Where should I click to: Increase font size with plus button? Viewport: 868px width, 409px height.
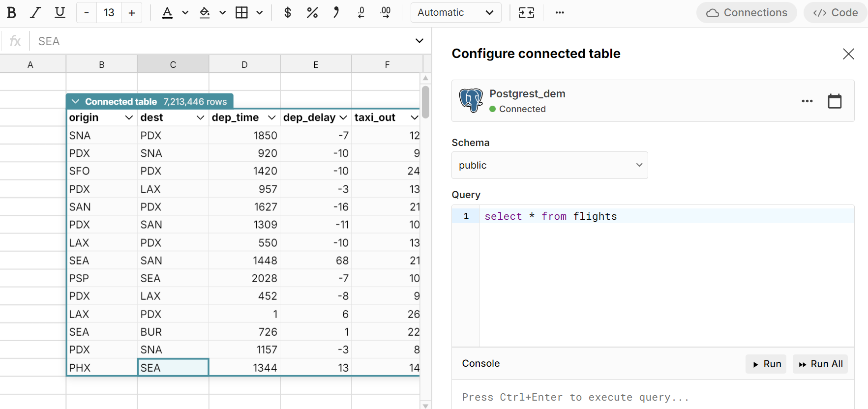132,13
